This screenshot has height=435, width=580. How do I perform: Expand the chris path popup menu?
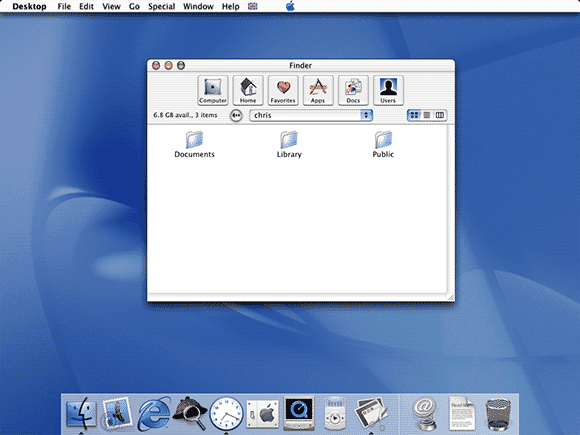click(x=311, y=115)
